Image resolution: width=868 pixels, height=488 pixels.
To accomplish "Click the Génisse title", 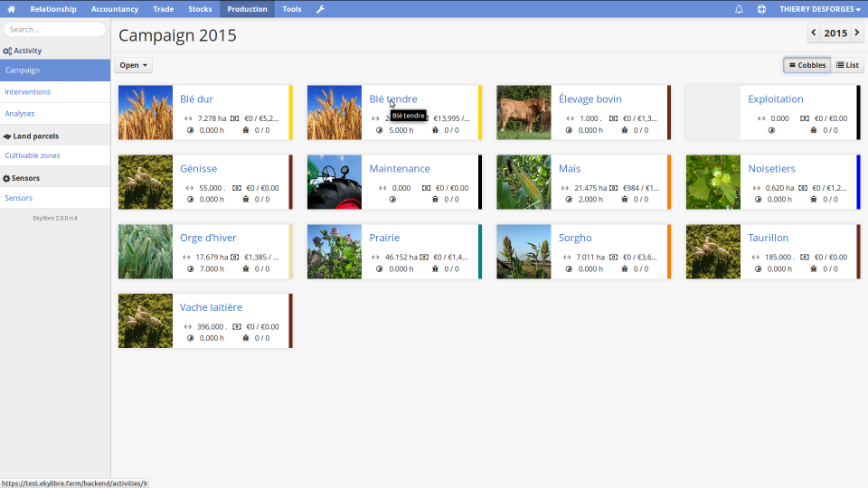I will coord(198,168).
